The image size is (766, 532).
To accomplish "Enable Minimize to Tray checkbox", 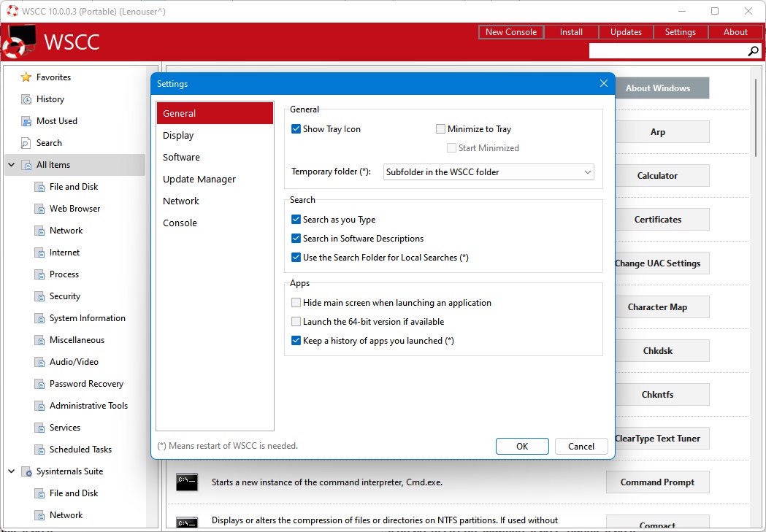I will [x=440, y=129].
